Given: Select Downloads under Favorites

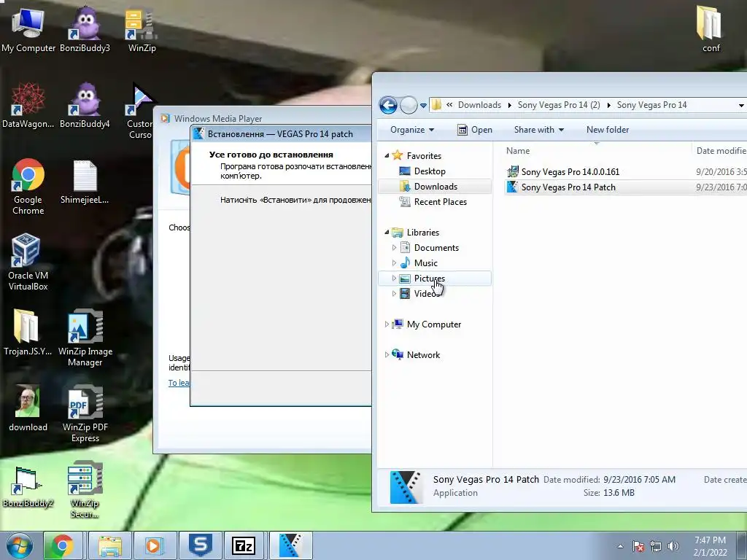Looking at the screenshot, I should coord(436,186).
